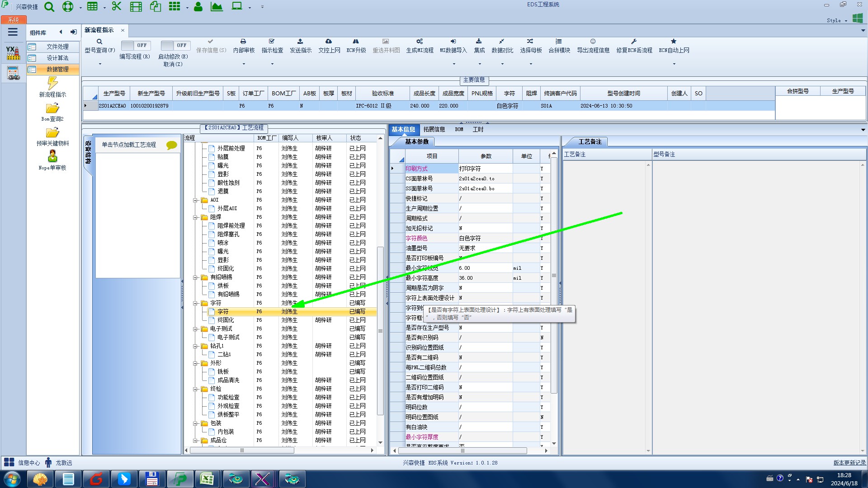Viewport: 868px width, 488px height.
Task: Open the Style dropdown menu
Action: (836, 20)
